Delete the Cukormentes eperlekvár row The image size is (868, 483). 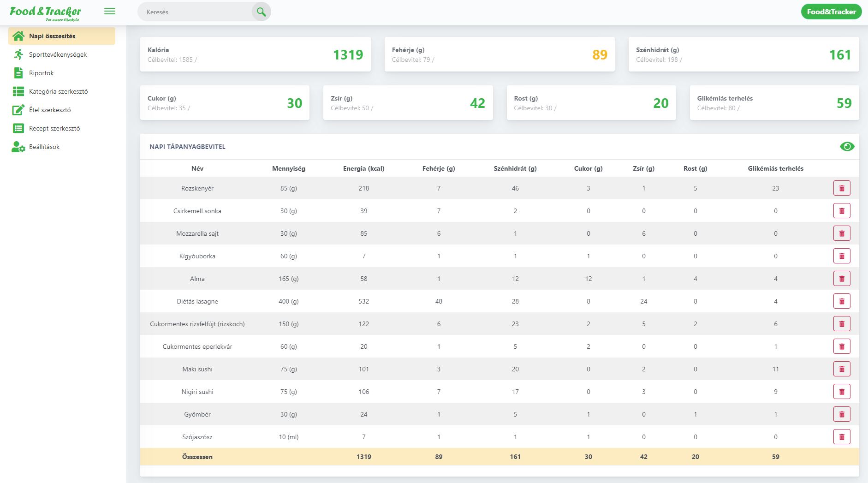click(842, 346)
